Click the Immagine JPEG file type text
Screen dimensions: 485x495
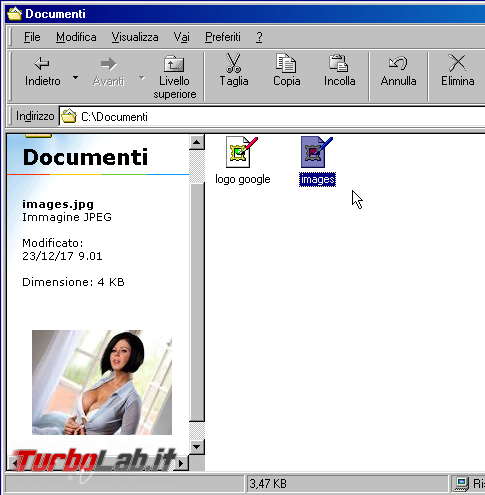pyautogui.click(x=67, y=217)
